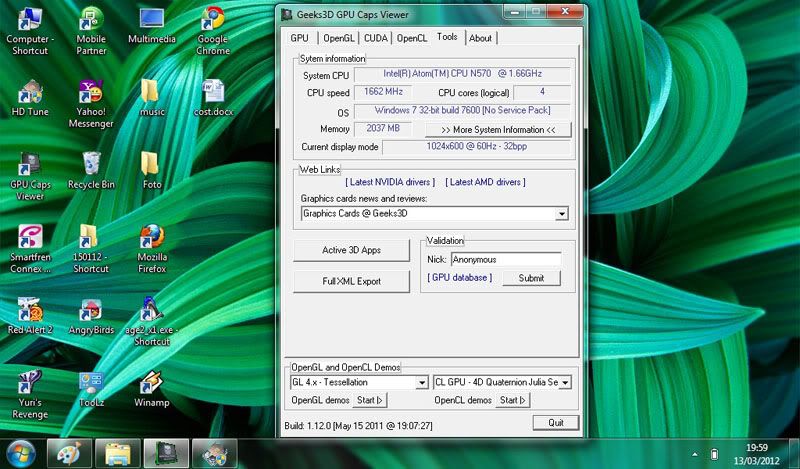Open the Recycle Bin
The image size is (800, 469).
(91, 171)
